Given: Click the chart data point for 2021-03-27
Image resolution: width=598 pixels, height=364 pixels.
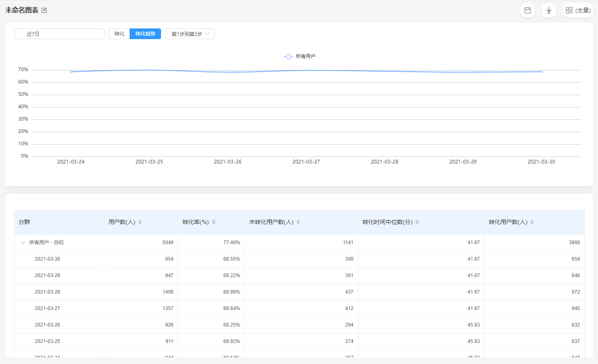Looking at the screenshot, I should [306, 70].
